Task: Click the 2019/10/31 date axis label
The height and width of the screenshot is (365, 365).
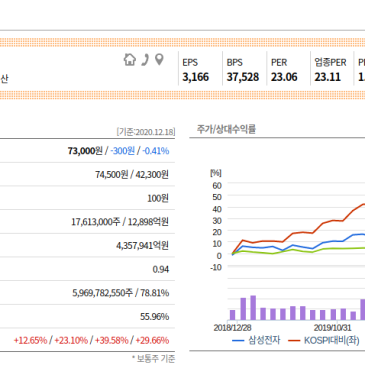Action: click(x=332, y=328)
